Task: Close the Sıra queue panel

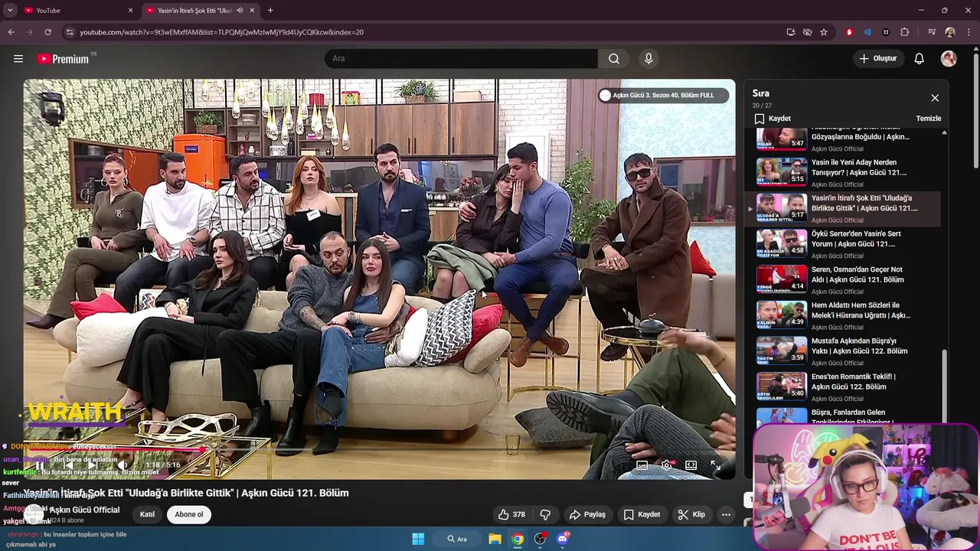Action: (x=935, y=98)
